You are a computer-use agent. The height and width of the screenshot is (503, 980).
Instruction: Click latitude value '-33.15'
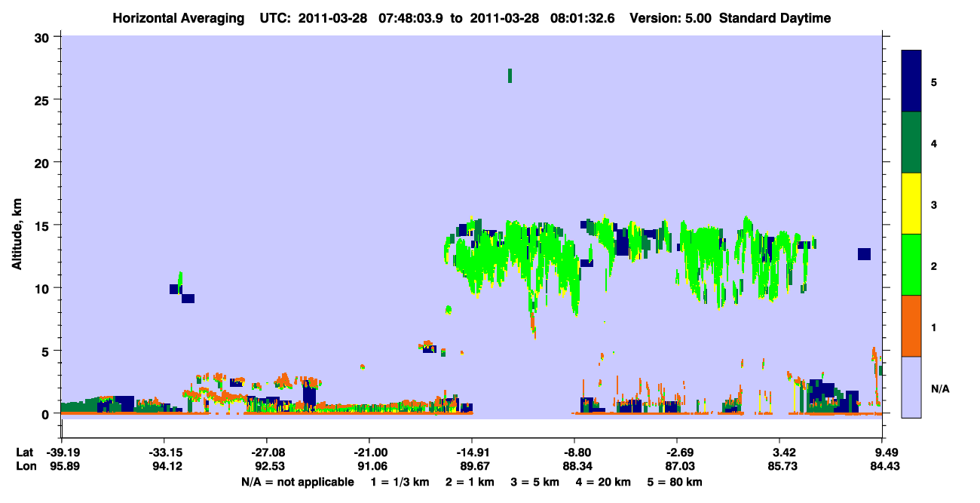pyautogui.click(x=164, y=452)
